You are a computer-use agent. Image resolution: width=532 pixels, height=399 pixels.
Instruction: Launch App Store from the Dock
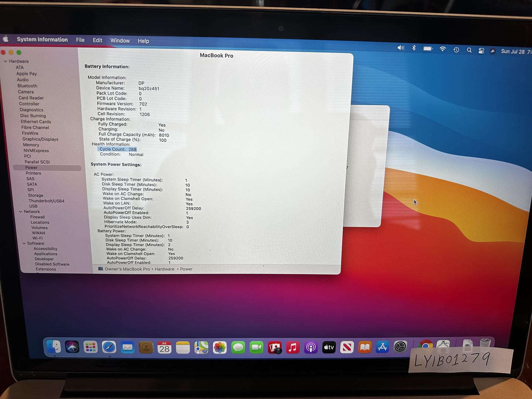382,347
